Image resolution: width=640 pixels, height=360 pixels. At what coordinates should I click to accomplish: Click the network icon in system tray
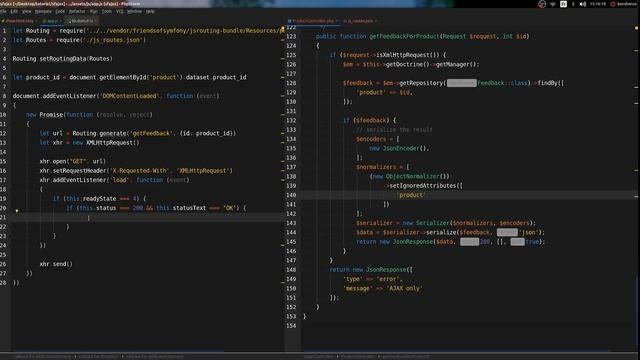(x=553, y=4)
